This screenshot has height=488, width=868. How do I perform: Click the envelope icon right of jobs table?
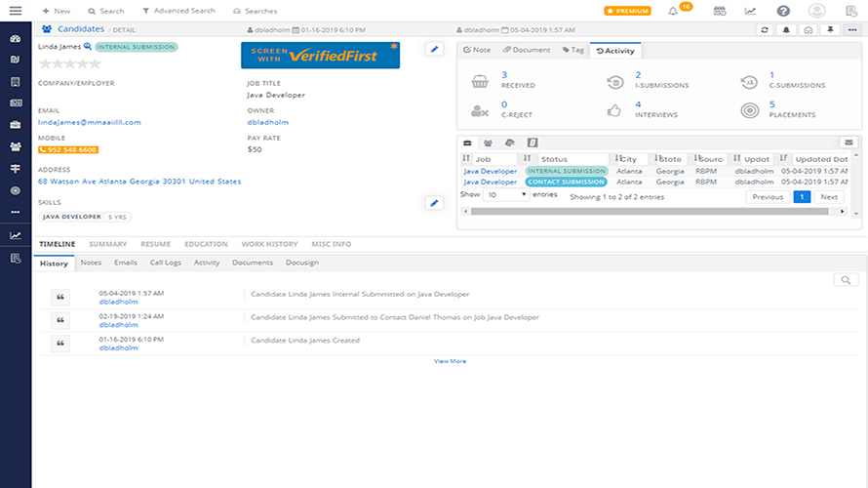pos(848,142)
